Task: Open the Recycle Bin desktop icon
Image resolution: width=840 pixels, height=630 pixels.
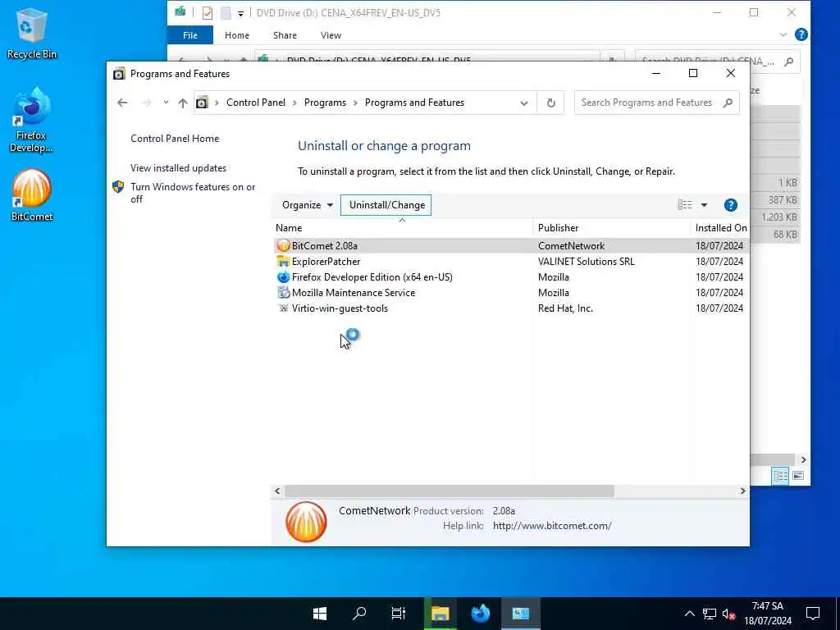Action: pyautogui.click(x=32, y=33)
